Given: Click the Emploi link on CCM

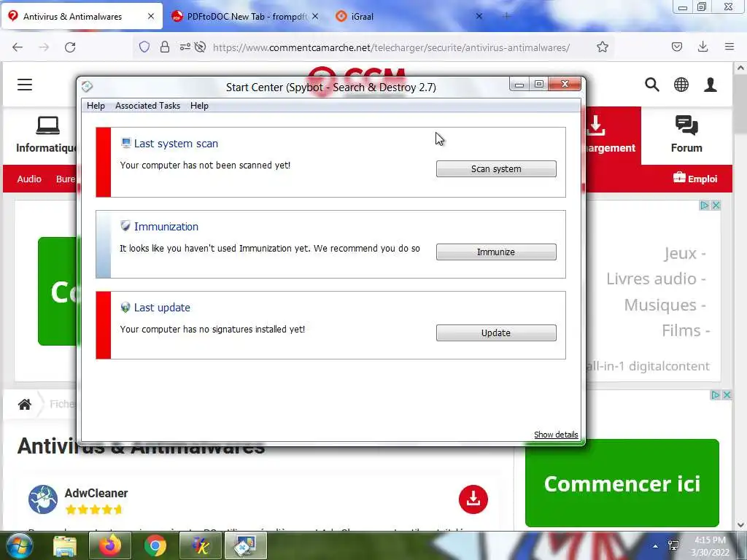Looking at the screenshot, I should 695,179.
